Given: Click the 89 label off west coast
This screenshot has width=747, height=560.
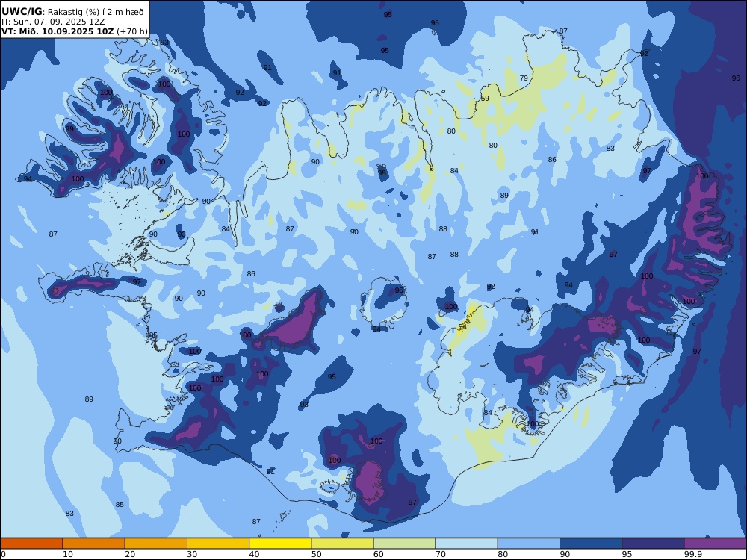Looking at the screenshot, I should [89, 399].
